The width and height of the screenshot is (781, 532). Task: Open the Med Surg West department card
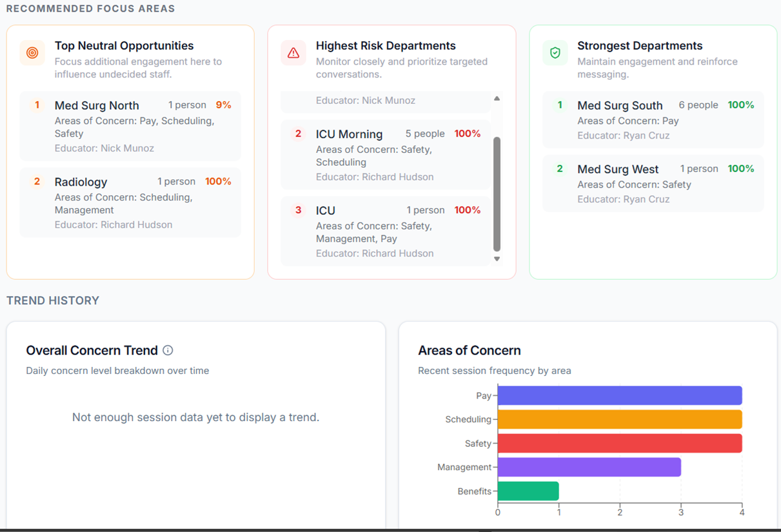pyautogui.click(x=653, y=184)
